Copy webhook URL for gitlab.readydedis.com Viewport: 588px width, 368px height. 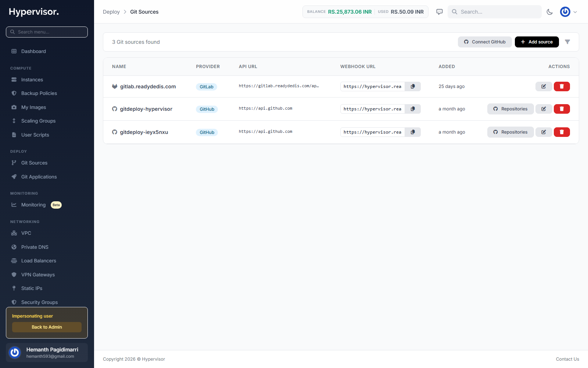413,86
